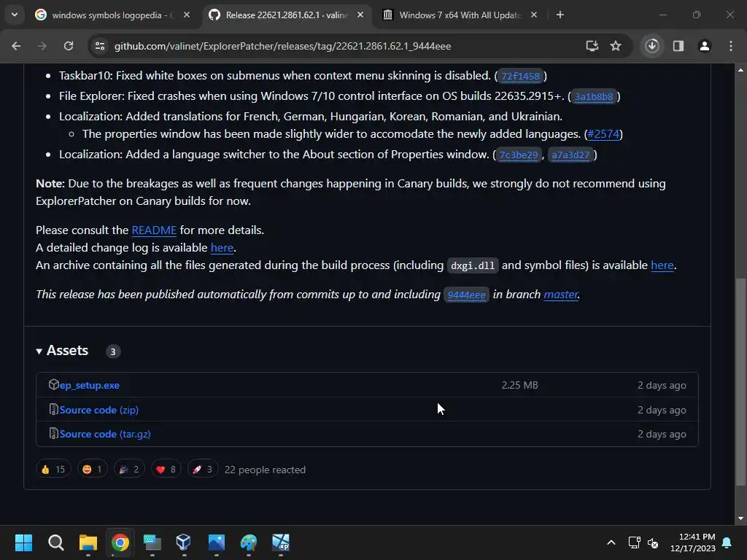Open site information icon in address bar

(100, 46)
